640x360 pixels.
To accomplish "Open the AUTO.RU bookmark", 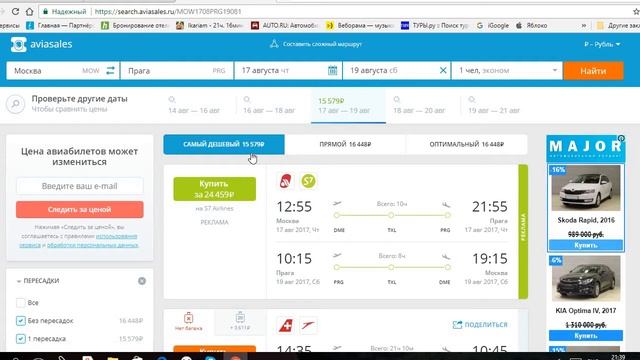I will pyautogui.click(x=284, y=25).
